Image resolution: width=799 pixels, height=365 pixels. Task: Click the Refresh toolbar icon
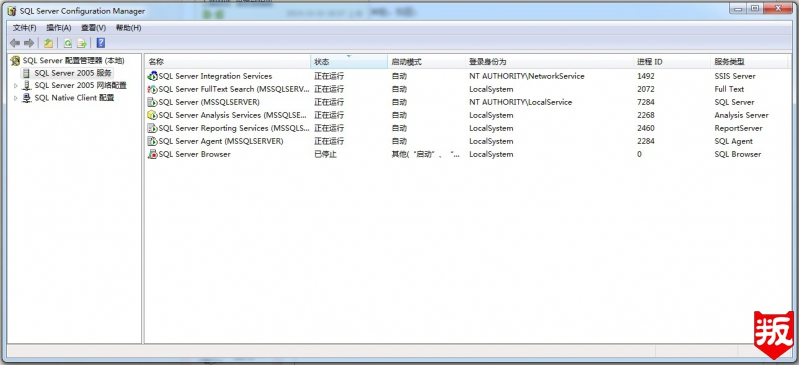[x=68, y=43]
